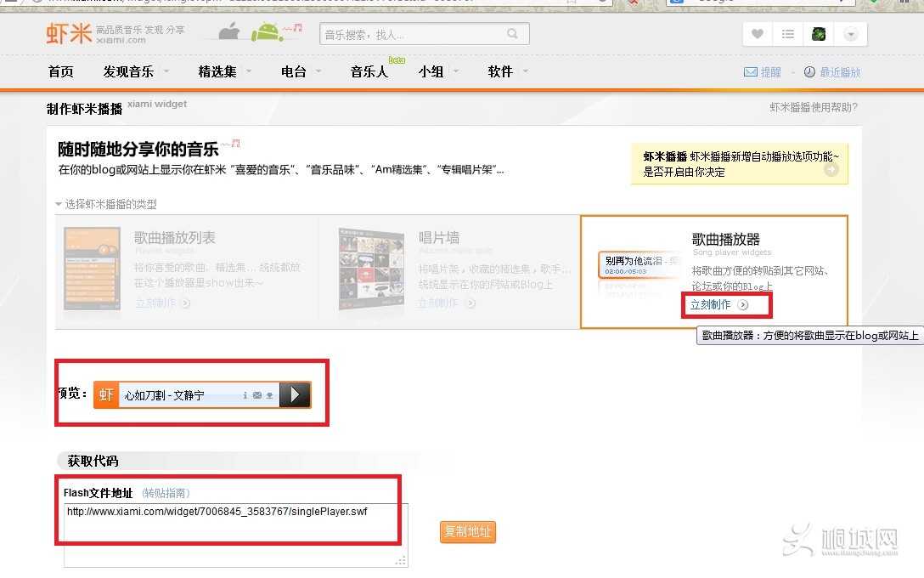The width and height of the screenshot is (924, 578).
Task: Click the orange 虾 icon in preview player
Action: [106, 394]
